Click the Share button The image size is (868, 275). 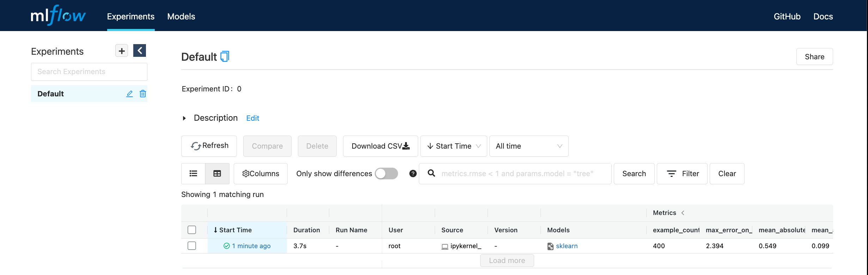(815, 56)
